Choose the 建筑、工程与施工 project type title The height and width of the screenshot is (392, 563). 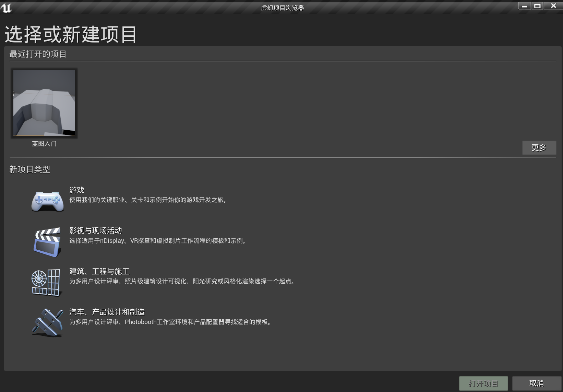(x=99, y=271)
